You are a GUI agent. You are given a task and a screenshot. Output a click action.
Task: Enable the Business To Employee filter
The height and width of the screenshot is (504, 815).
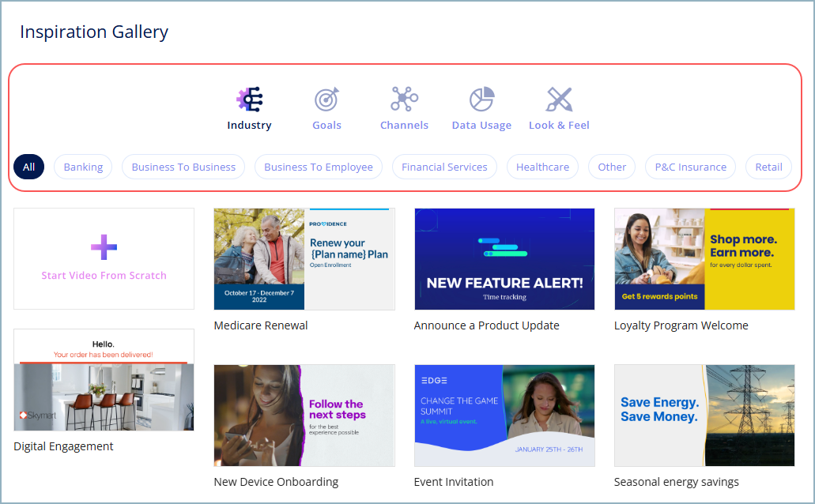coord(319,167)
